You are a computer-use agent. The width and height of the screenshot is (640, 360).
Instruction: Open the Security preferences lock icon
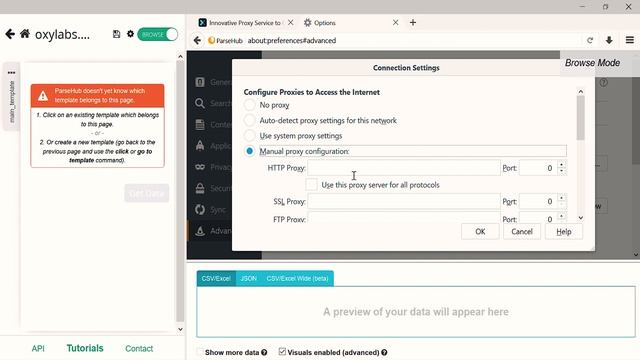click(x=200, y=188)
